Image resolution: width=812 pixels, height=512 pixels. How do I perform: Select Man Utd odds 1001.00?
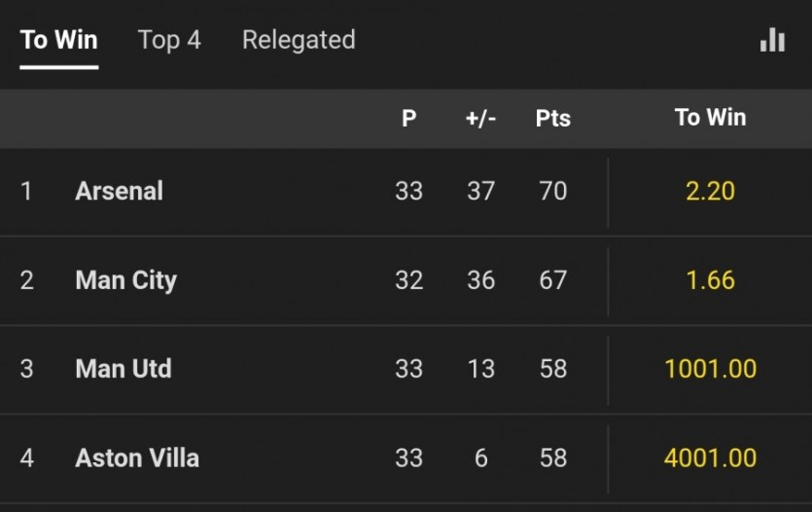[x=710, y=369]
